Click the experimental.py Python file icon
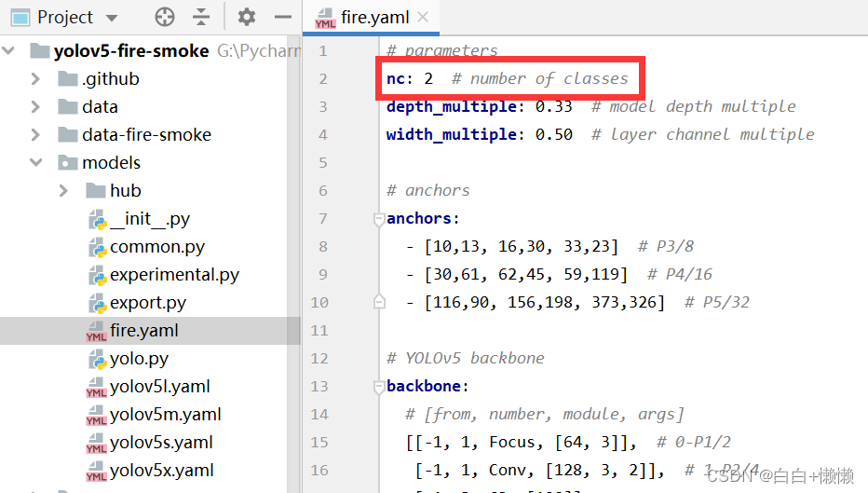The height and width of the screenshot is (493, 868). 97,275
